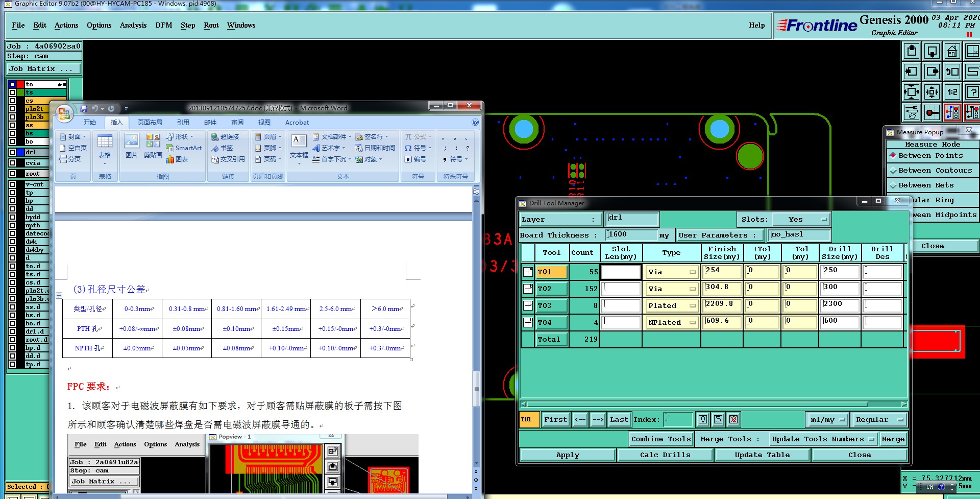The image size is (980, 499).
Task: Open the Actions menu in Genesis
Action: [x=66, y=26]
